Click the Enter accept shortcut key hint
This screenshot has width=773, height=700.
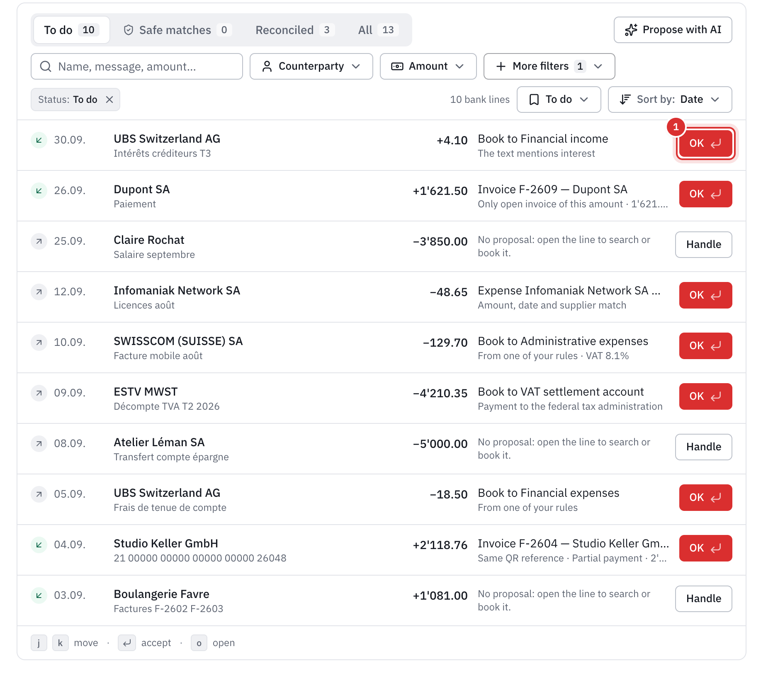127,643
